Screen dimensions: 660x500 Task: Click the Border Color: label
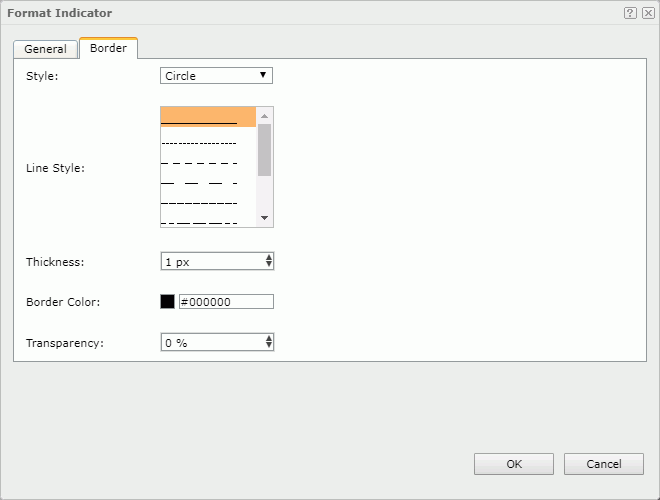[63, 302]
